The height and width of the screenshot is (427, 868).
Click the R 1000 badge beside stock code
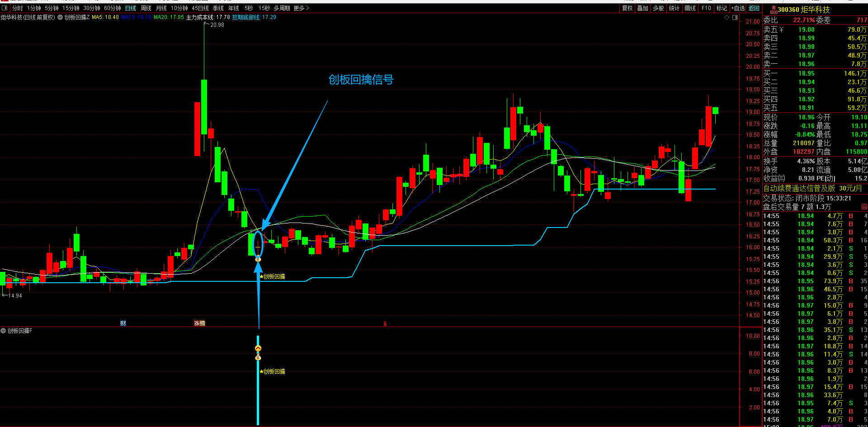[774, 9]
